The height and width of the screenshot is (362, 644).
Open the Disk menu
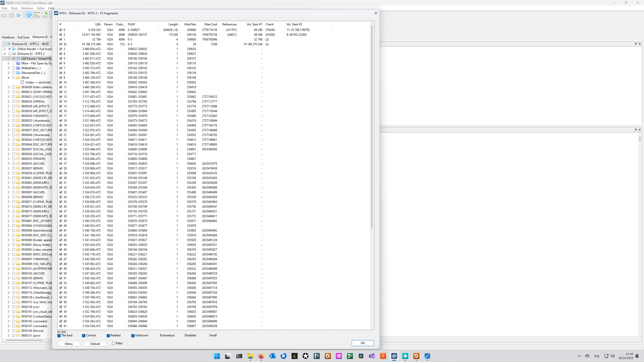click(5, 8)
